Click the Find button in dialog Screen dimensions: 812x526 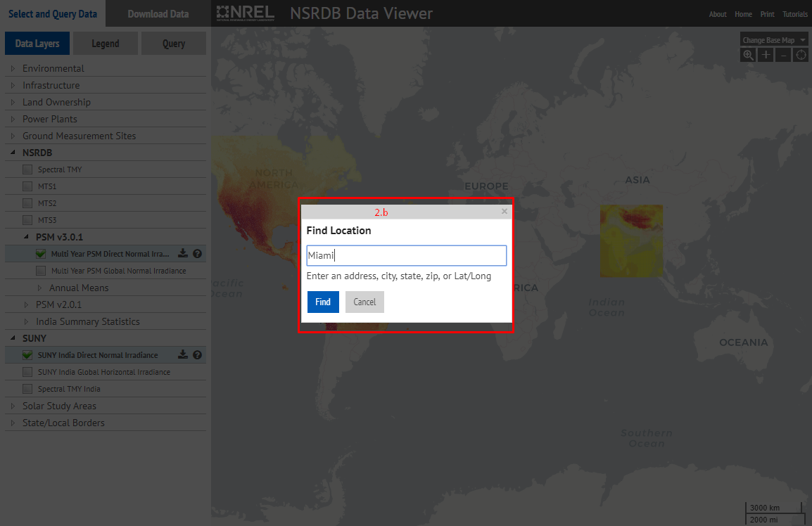pyautogui.click(x=323, y=302)
